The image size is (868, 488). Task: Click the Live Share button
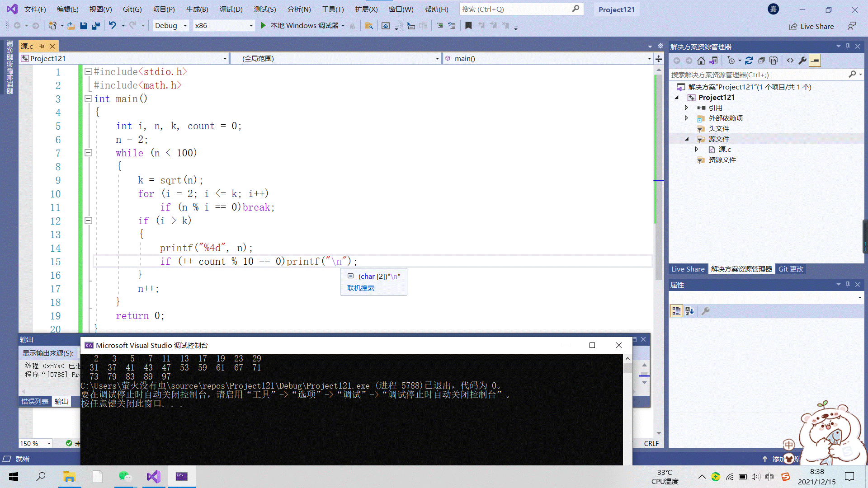point(811,26)
